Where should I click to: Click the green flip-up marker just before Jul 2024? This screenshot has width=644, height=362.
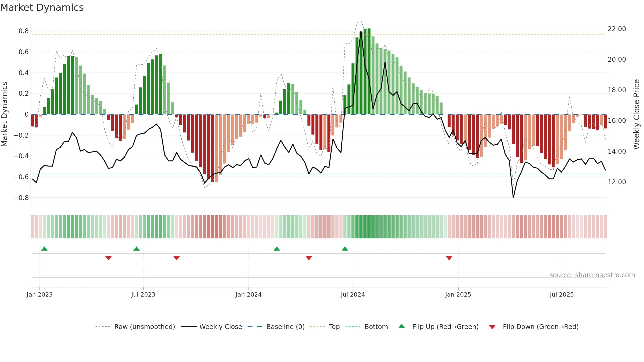click(345, 249)
